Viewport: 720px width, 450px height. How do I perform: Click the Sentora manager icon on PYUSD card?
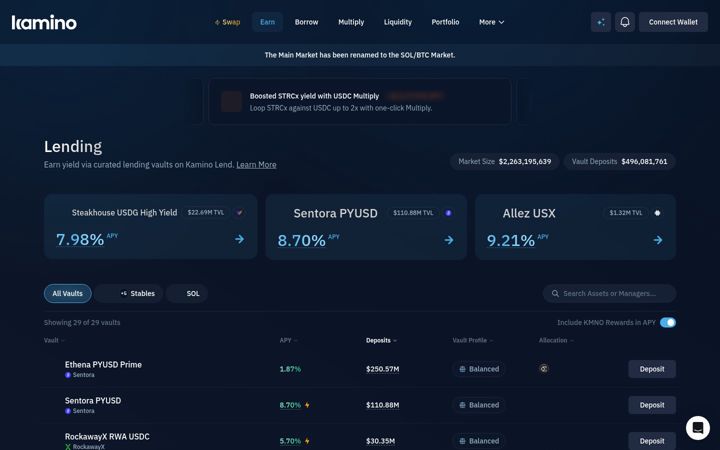(x=449, y=213)
